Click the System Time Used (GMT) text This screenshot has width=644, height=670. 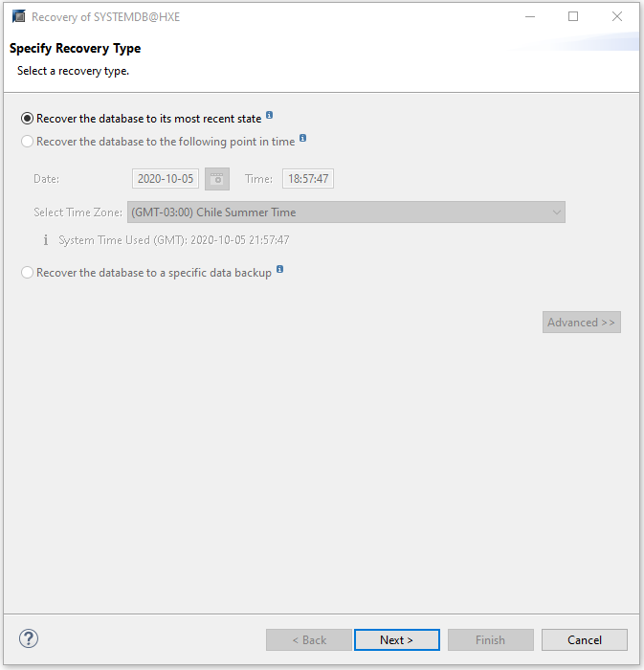point(174,240)
